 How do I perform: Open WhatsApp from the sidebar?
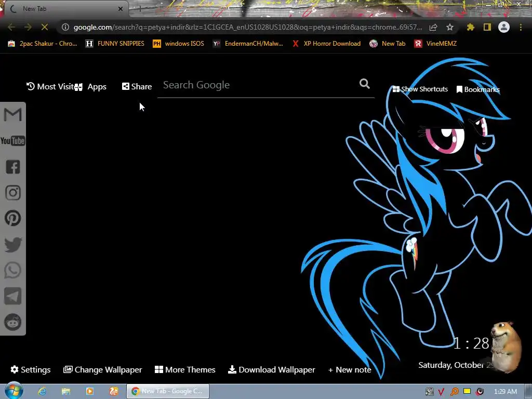click(x=13, y=270)
